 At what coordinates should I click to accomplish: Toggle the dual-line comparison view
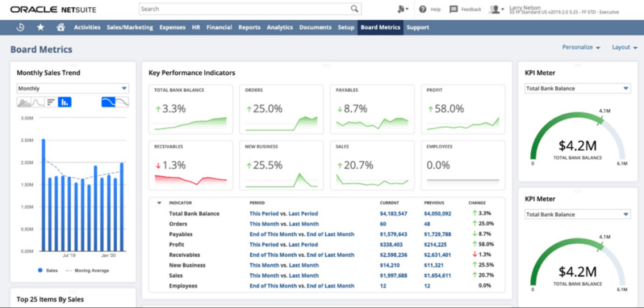point(122,102)
